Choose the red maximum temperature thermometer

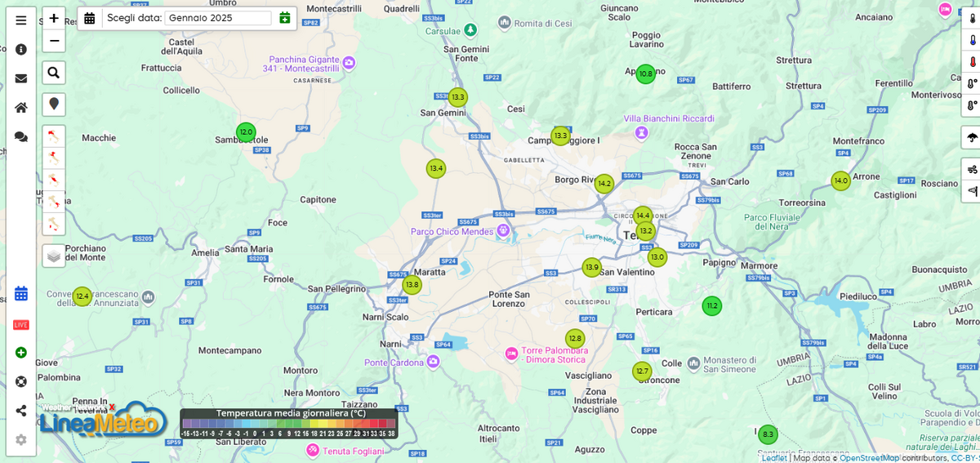(x=972, y=61)
